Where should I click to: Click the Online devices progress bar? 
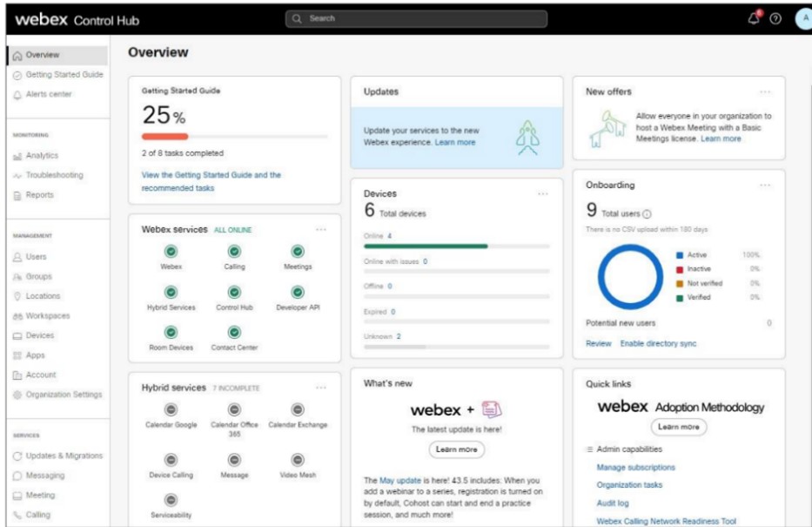pyautogui.click(x=456, y=247)
